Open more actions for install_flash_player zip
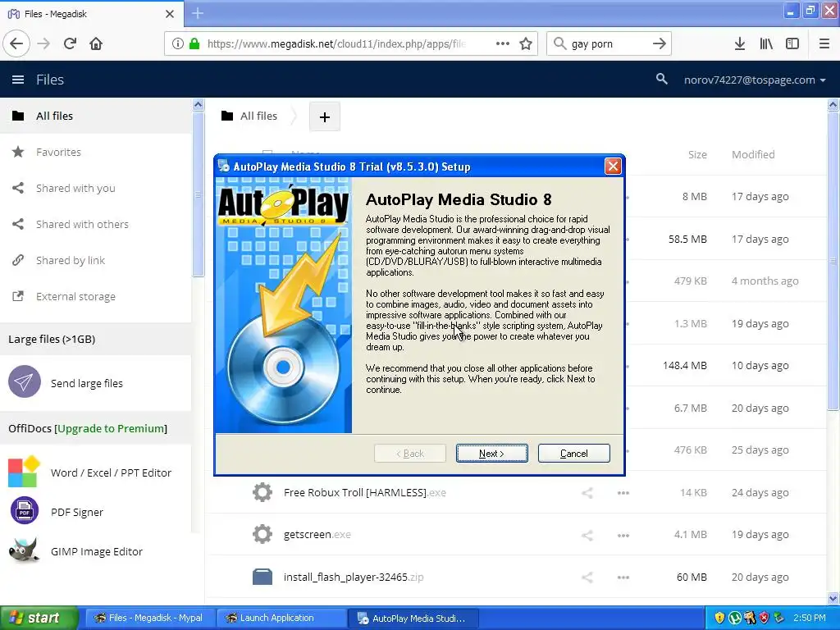This screenshot has height=630, width=840. (623, 577)
